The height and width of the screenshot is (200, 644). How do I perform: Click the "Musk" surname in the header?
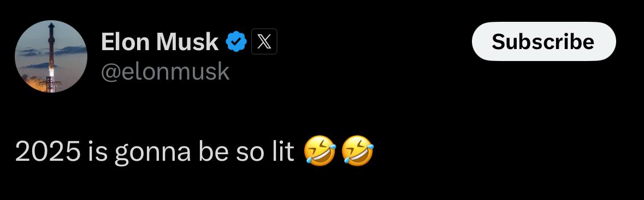pyautogui.click(x=187, y=42)
